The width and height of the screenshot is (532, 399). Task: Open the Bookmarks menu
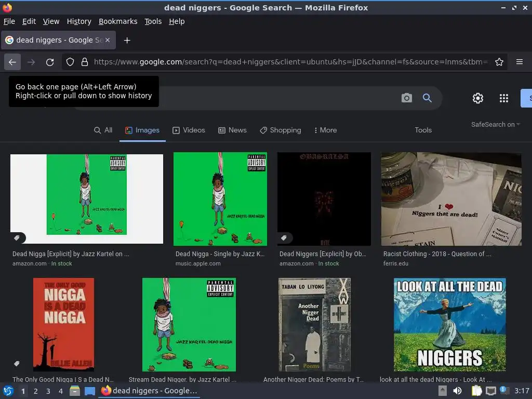click(118, 21)
